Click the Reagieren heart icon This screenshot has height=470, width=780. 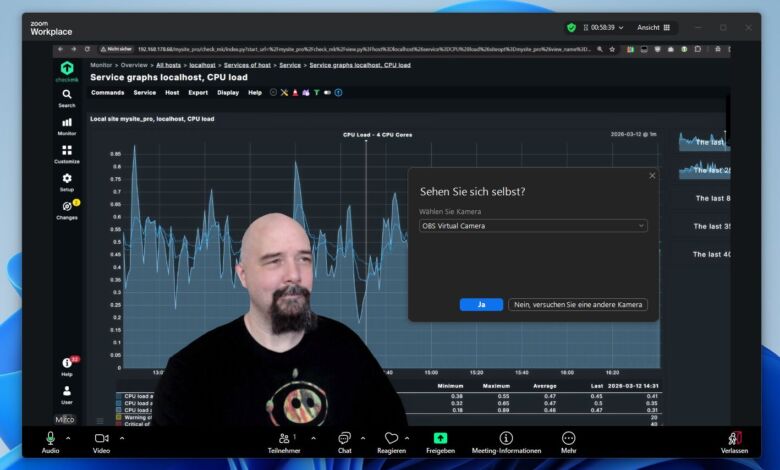[392, 438]
